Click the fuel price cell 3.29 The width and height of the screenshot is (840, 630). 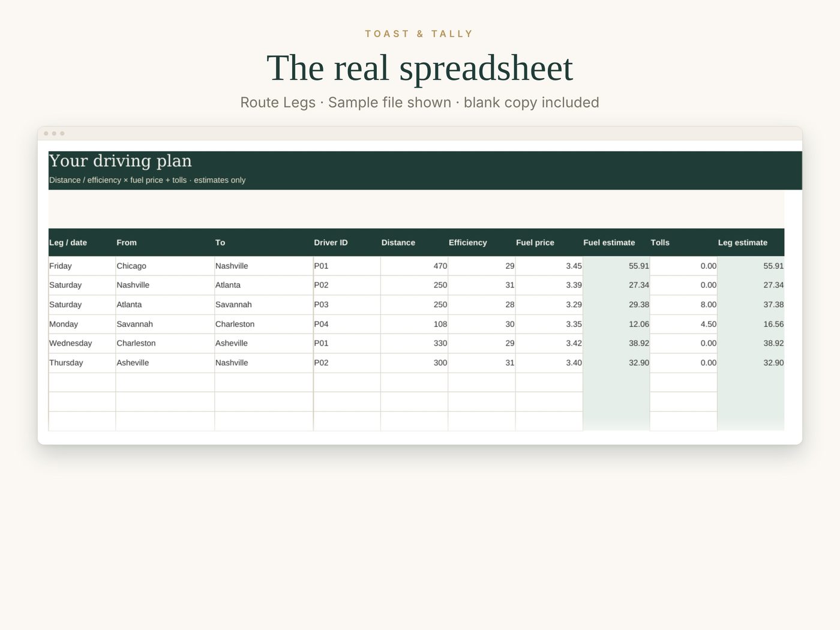[x=549, y=305]
